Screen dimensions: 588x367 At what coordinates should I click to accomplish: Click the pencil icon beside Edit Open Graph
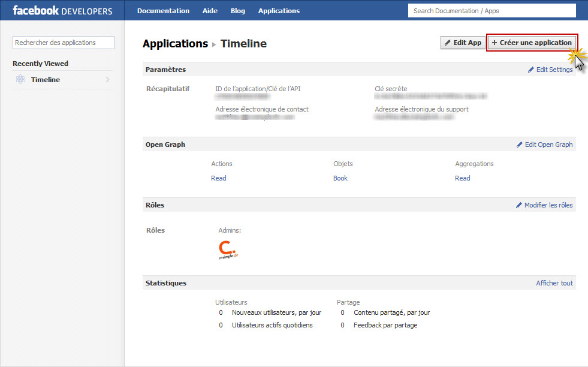point(520,145)
